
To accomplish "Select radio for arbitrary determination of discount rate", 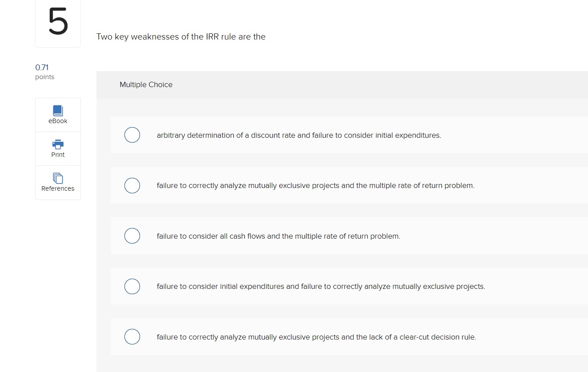I will pos(132,135).
